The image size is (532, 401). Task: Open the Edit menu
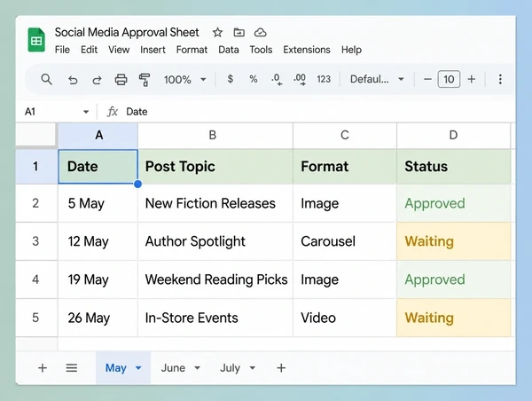pos(89,50)
